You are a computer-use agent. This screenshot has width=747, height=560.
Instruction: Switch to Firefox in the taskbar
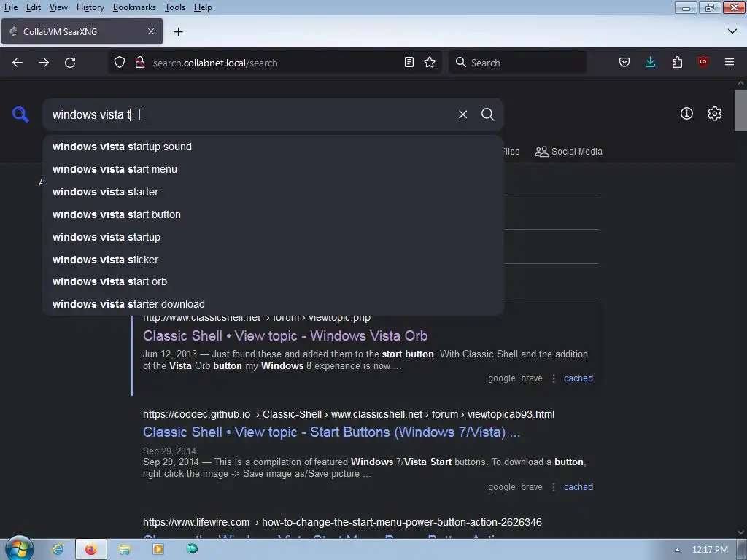(x=90, y=550)
